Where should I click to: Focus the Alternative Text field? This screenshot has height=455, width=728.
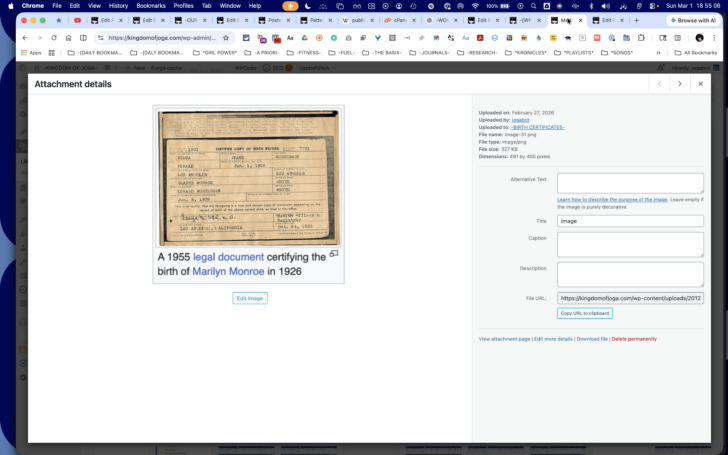tap(630, 183)
